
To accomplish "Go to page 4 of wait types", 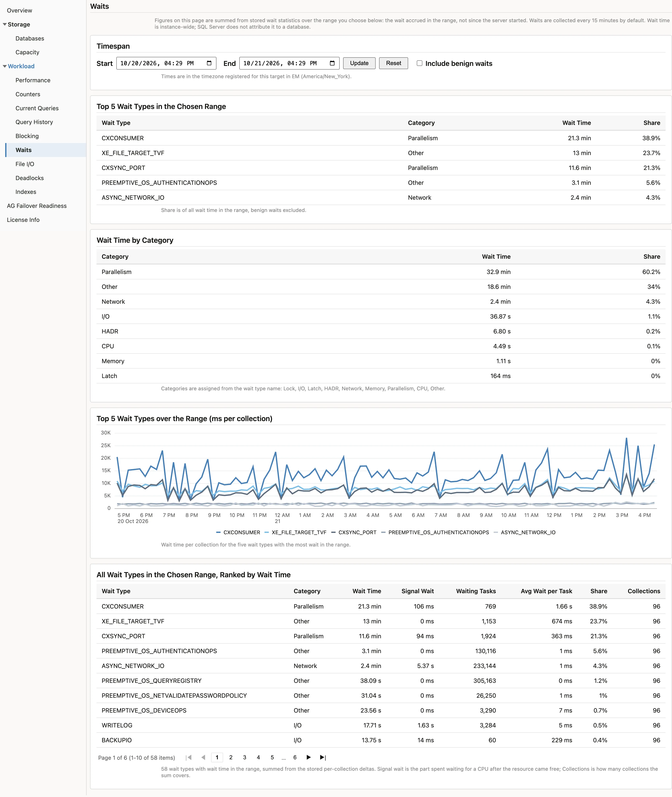I will point(258,757).
